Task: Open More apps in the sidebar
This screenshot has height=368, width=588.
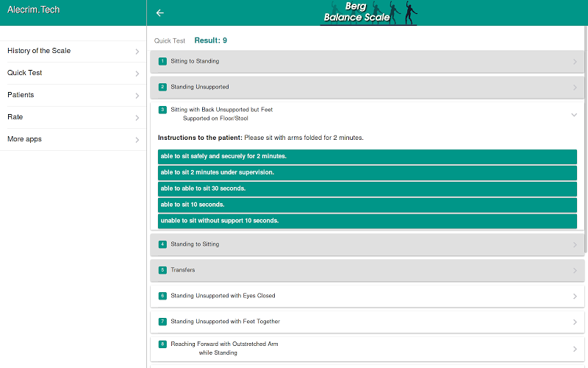Action: click(73, 140)
